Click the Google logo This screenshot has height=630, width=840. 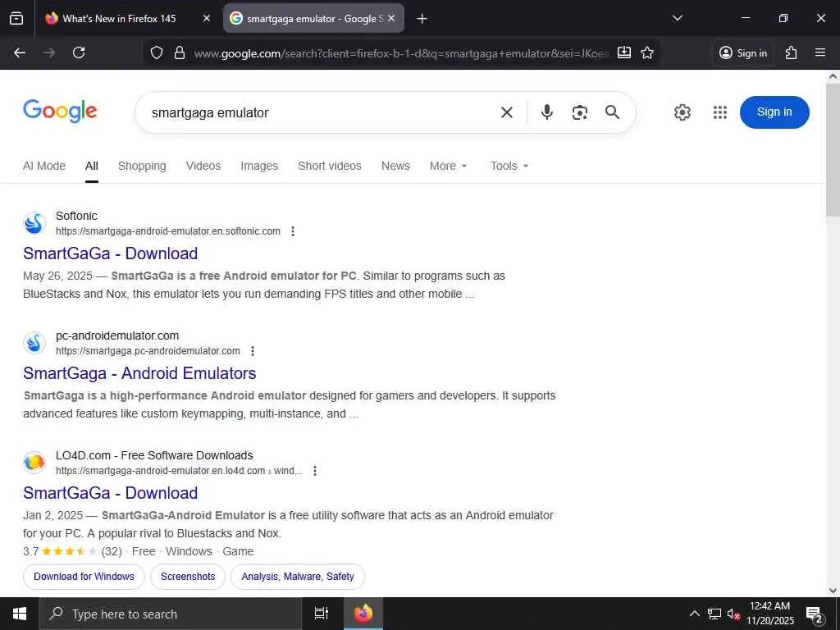(x=60, y=111)
